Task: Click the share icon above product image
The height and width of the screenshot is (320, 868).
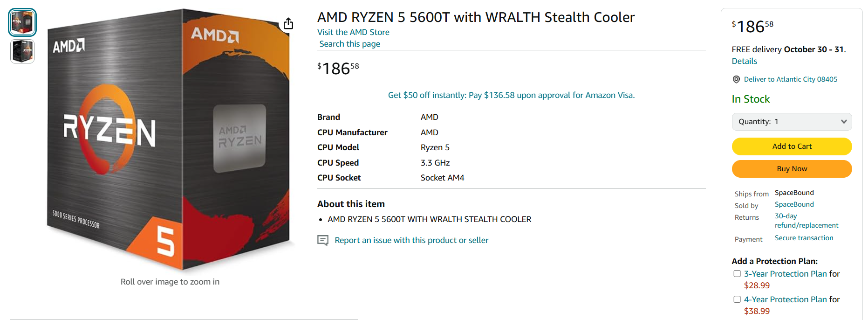Action: pyautogui.click(x=288, y=23)
